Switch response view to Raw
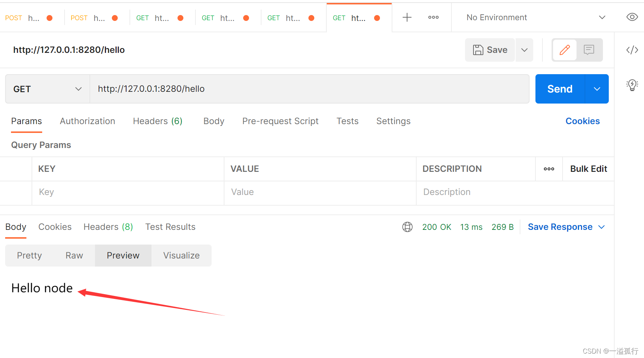644x358 pixels. [74, 256]
